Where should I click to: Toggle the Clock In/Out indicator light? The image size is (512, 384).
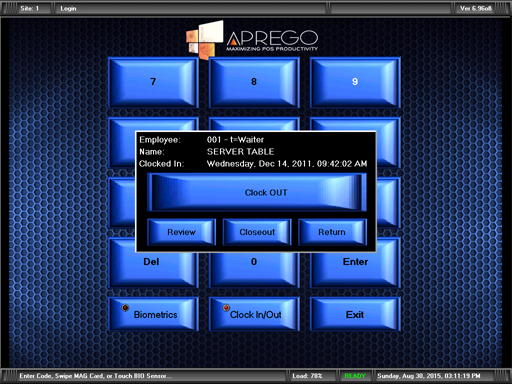pos(226,307)
